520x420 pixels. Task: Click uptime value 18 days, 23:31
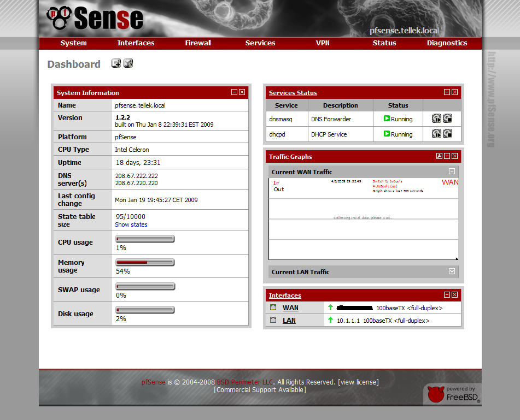[138, 163]
